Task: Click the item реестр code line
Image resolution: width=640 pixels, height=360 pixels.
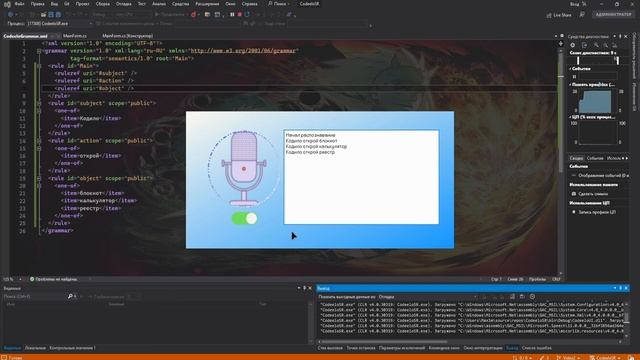Action: [x=91, y=208]
